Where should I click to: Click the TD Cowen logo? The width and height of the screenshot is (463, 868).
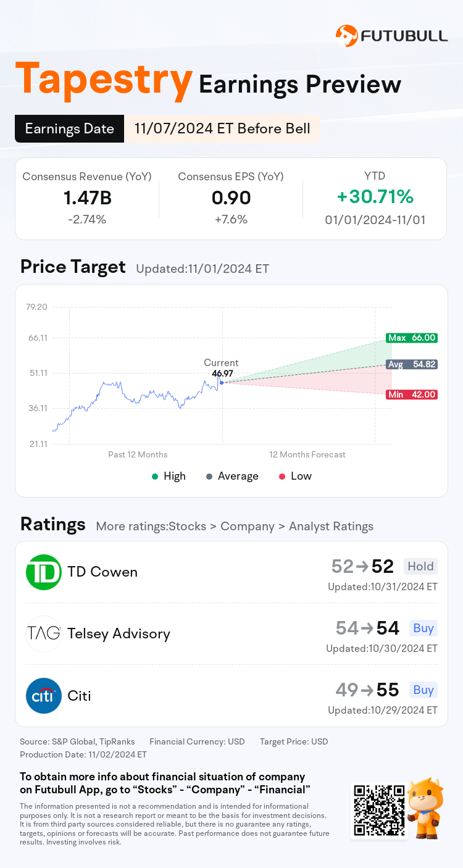tap(44, 572)
